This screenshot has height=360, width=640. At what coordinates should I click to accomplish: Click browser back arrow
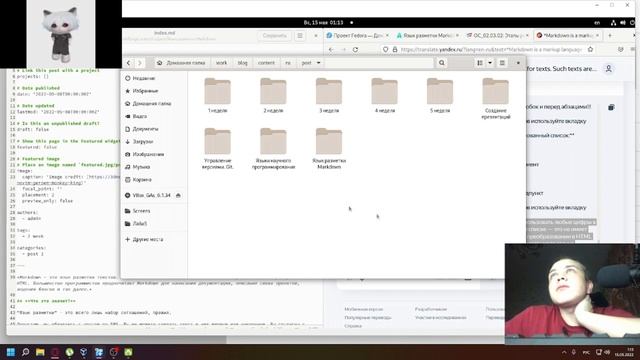coord(331,49)
